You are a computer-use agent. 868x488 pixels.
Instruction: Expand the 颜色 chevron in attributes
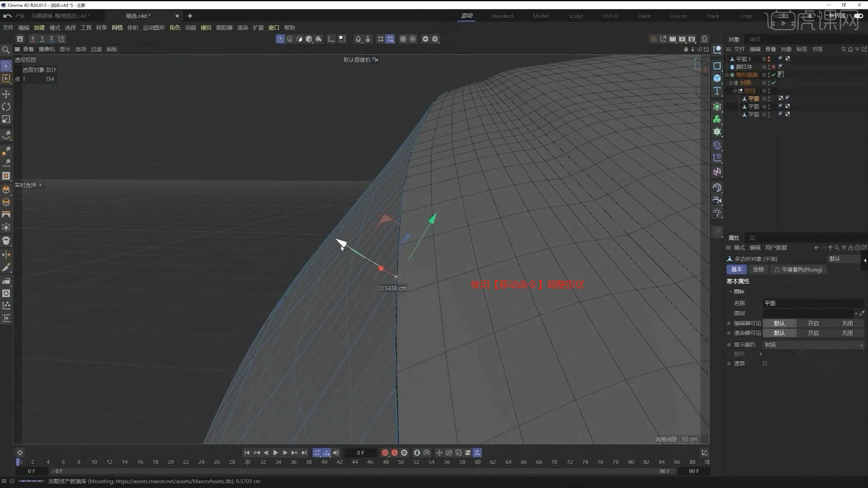point(761,354)
